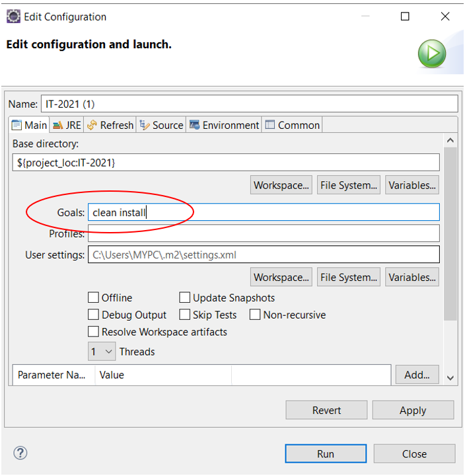The image size is (465, 476).
Task: Switch to the Main tab
Action: point(29,125)
